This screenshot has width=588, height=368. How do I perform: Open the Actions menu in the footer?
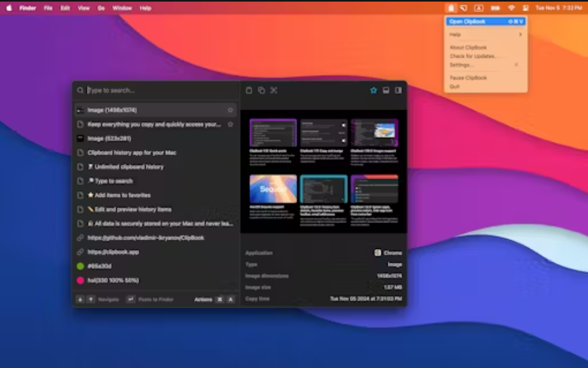[203, 299]
